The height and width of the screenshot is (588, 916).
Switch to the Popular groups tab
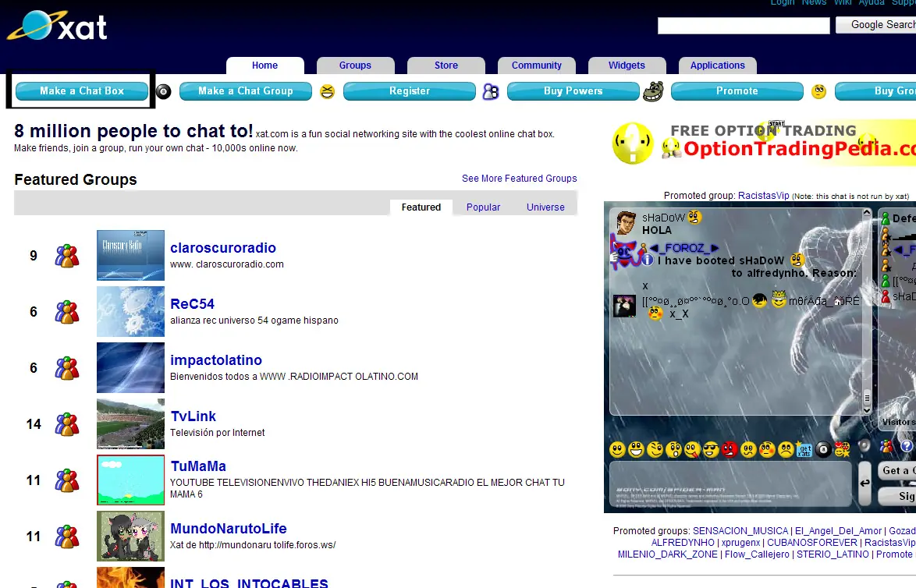483,207
